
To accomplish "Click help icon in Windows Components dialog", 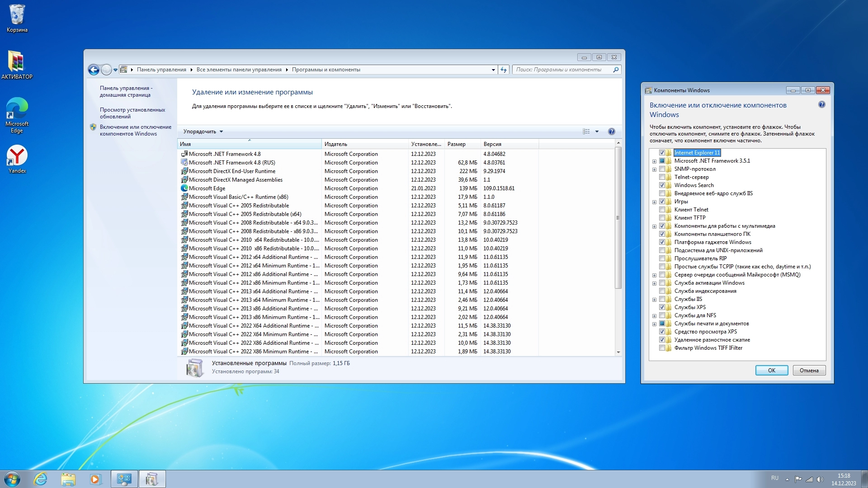I will 821,105.
